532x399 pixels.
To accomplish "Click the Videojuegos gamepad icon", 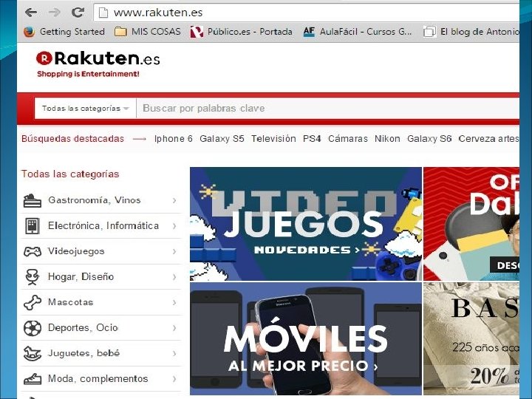I will (x=33, y=252).
